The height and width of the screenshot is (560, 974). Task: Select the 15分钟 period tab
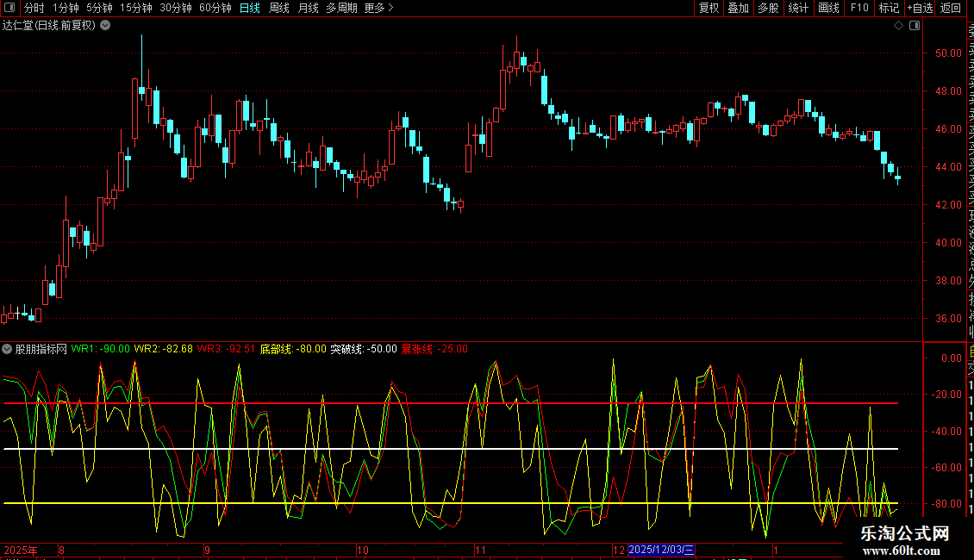pos(136,8)
